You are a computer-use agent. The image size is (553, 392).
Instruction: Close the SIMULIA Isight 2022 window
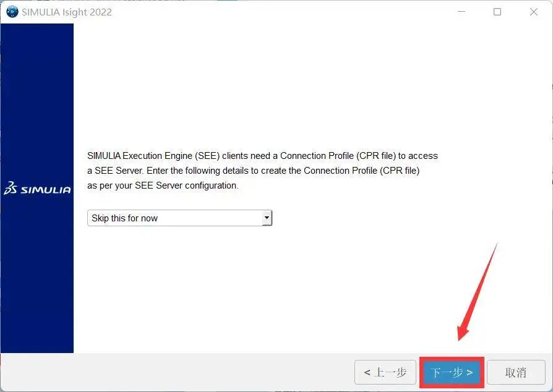534,12
